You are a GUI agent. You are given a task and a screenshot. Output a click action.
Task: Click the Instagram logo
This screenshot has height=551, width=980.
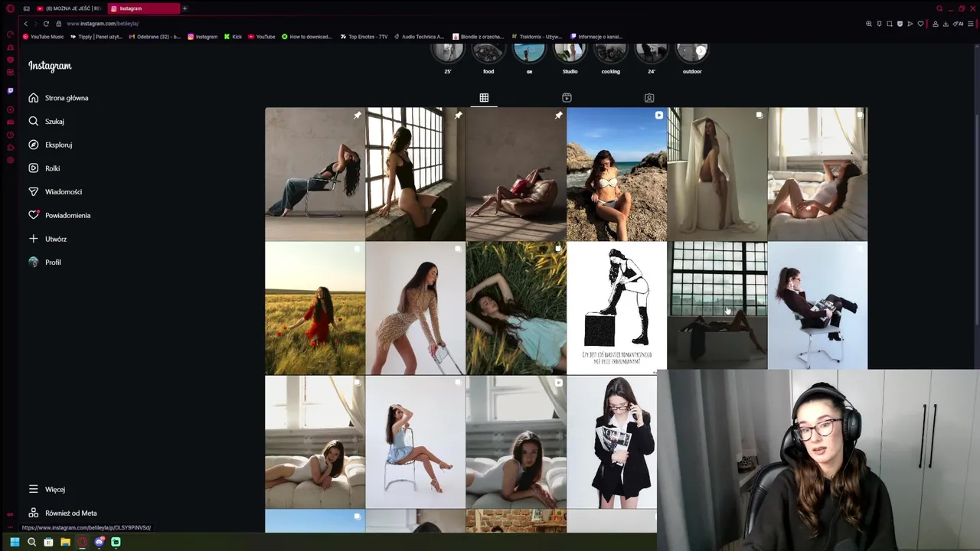click(50, 66)
